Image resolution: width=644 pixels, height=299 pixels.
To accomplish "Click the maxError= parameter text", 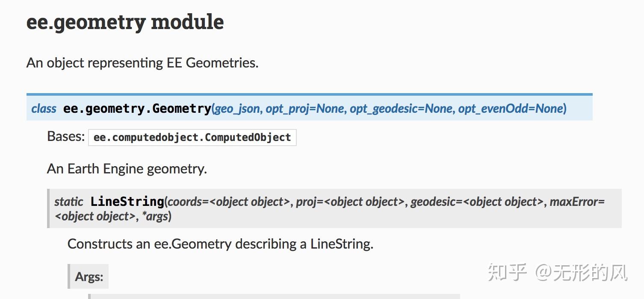I will 577,202.
